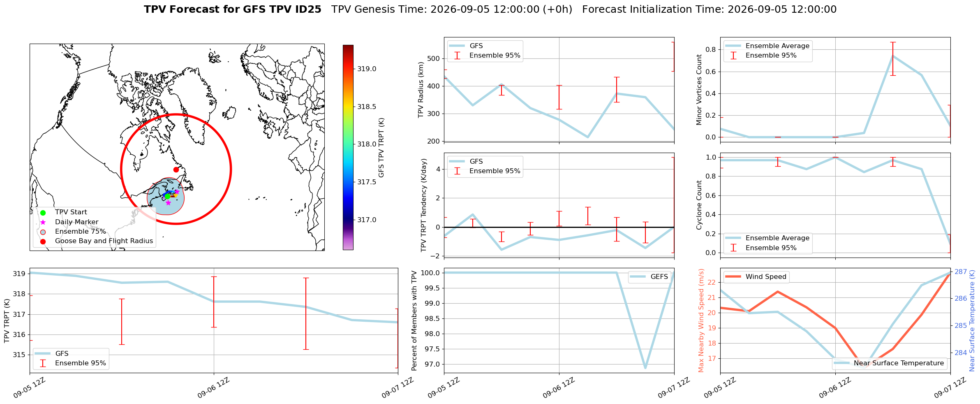Click the 'TPV TRPT Tendency (K/day)' axis label
The image size is (980, 404).
click(x=423, y=205)
